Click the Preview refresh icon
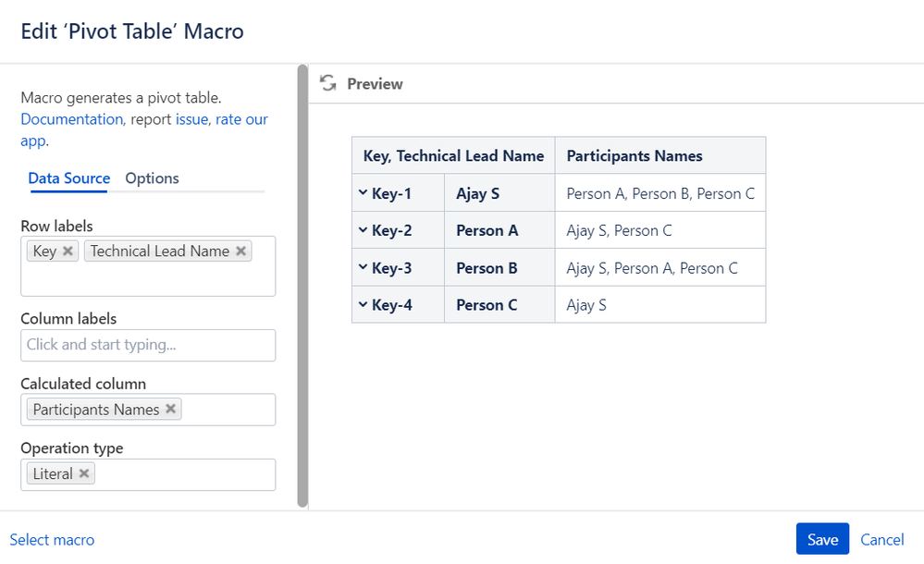 tap(327, 83)
